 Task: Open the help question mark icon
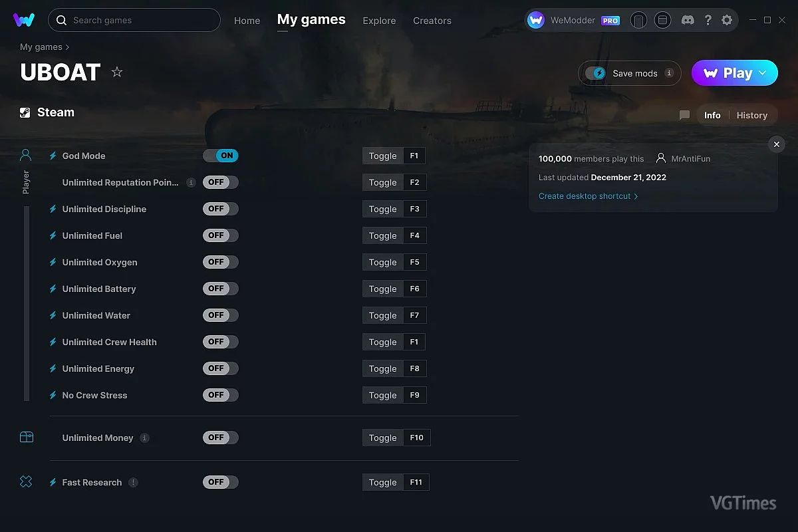(x=708, y=20)
